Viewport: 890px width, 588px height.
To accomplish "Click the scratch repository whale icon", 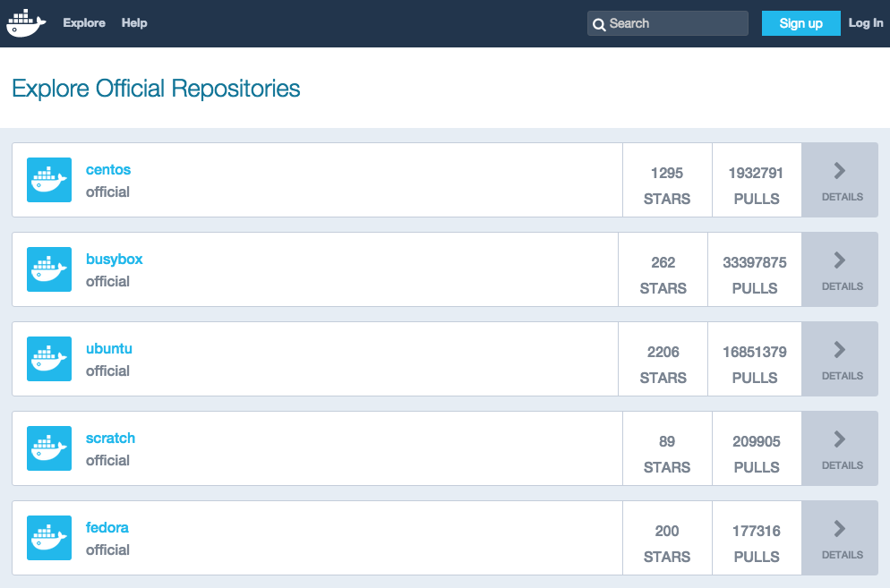I will click(49, 448).
